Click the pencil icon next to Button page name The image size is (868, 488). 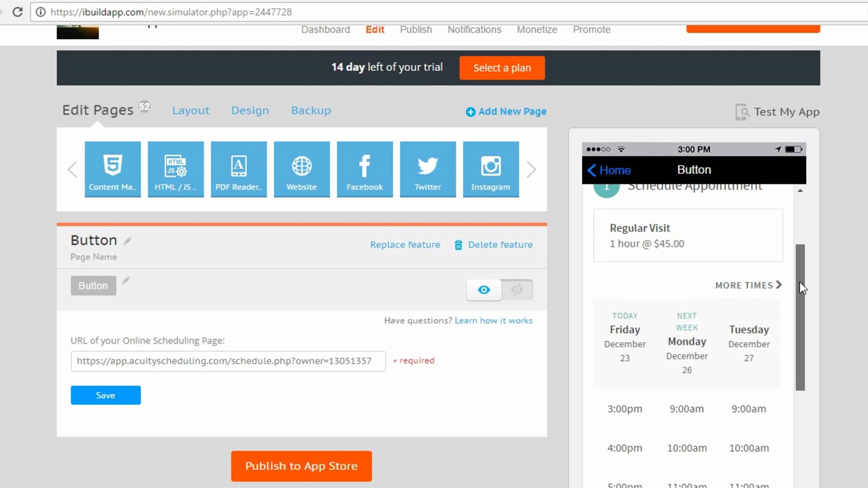pos(127,241)
